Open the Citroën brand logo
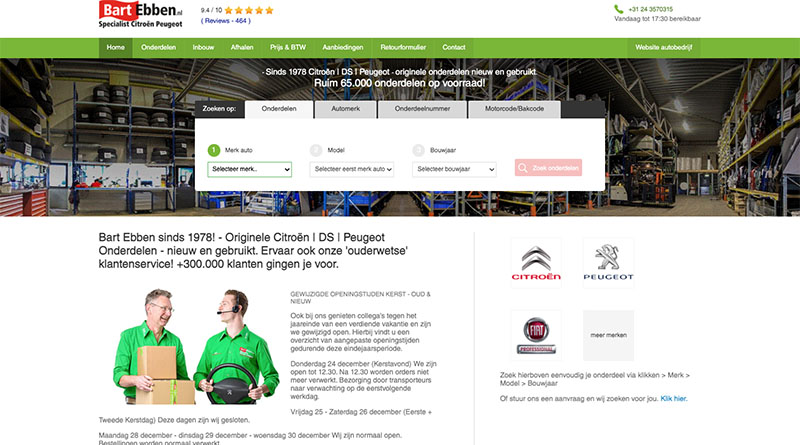 536,263
